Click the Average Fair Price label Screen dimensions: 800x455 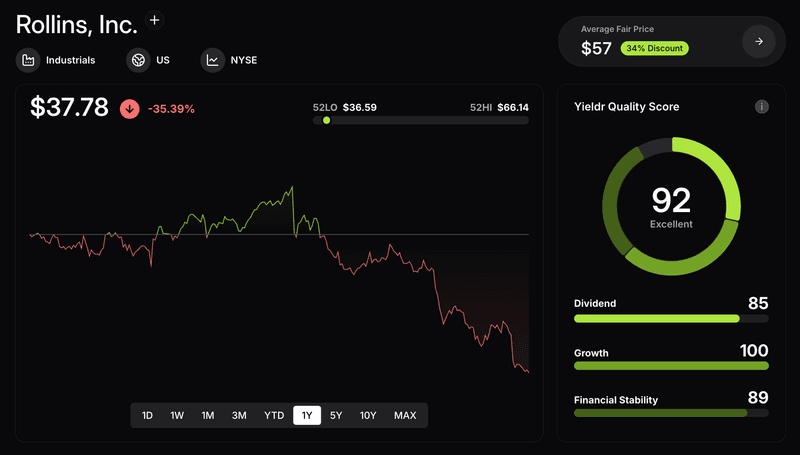pyautogui.click(x=617, y=29)
